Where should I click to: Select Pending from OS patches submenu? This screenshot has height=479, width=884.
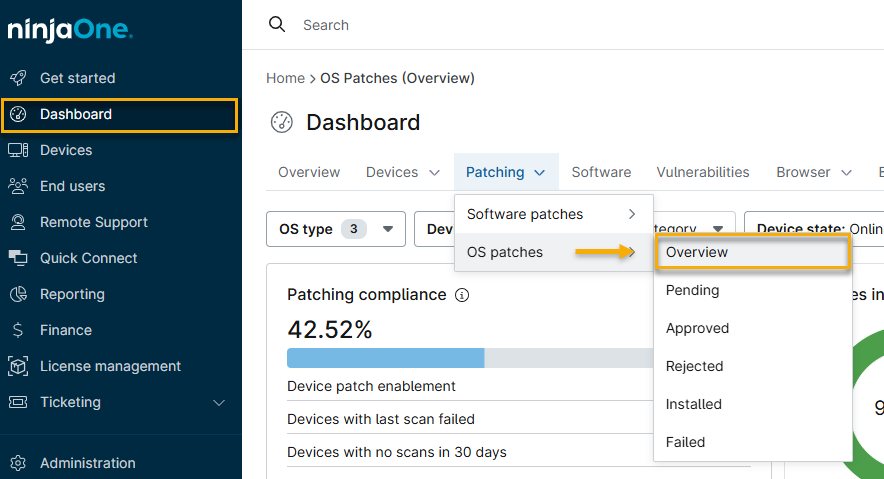click(692, 290)
